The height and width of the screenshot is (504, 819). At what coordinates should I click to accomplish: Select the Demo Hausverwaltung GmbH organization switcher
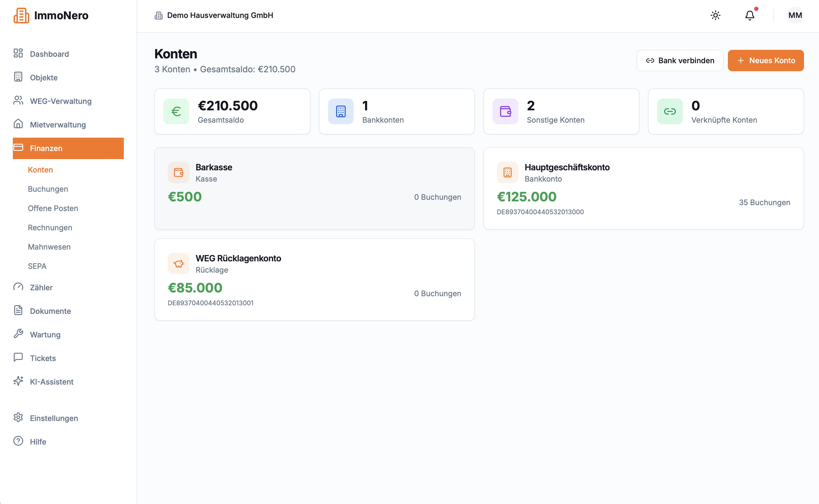[x=214, y=15]
